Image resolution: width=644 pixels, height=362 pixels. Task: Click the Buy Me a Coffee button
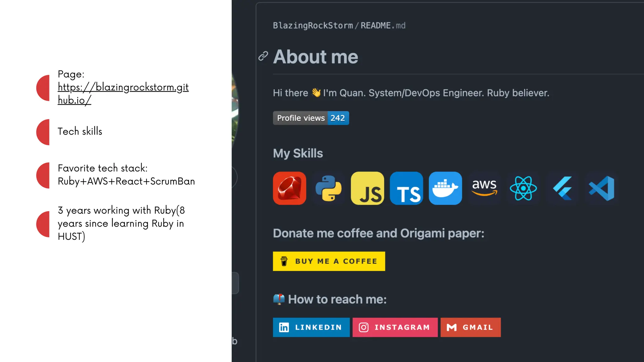pyautogui.click(x=329, y=261)
